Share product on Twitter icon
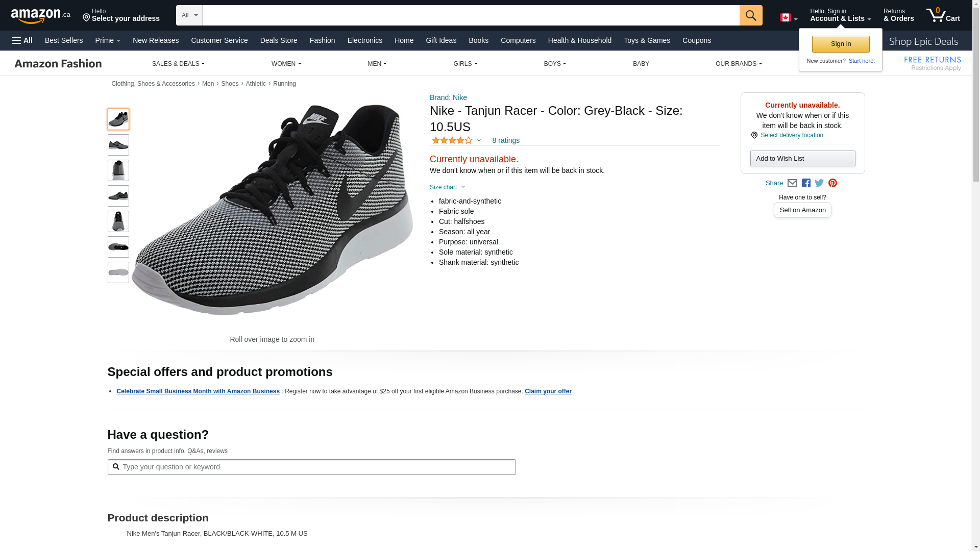Image resolution: width=980 pixels, height=551 pixels. (819, 183)
